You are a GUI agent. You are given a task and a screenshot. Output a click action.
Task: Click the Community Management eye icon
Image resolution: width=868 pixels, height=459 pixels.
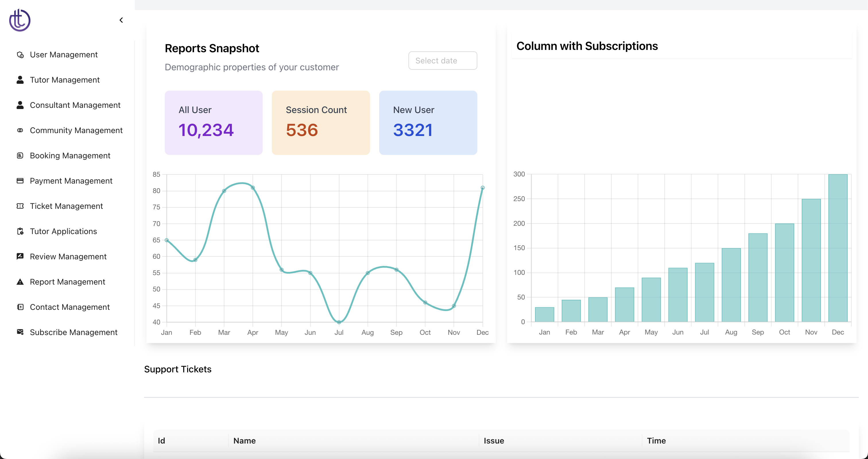[x=20, y=130]
